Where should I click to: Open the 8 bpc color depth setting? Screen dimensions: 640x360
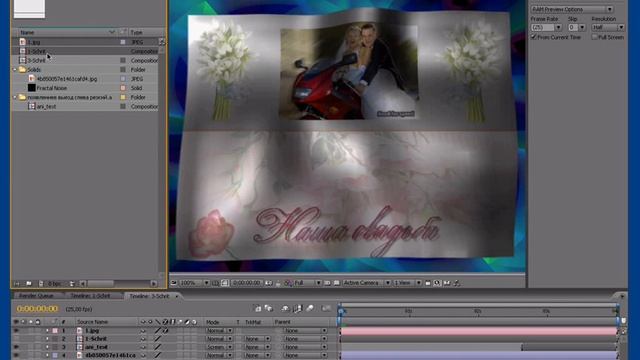[55, 283]
